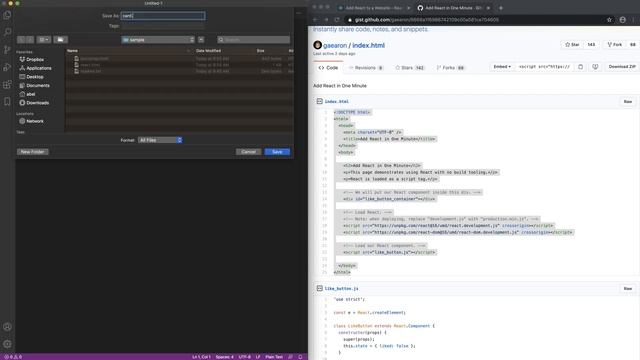Reload the browser page
640x360 pixels.
pyautogui.click(x=337, y=20)
